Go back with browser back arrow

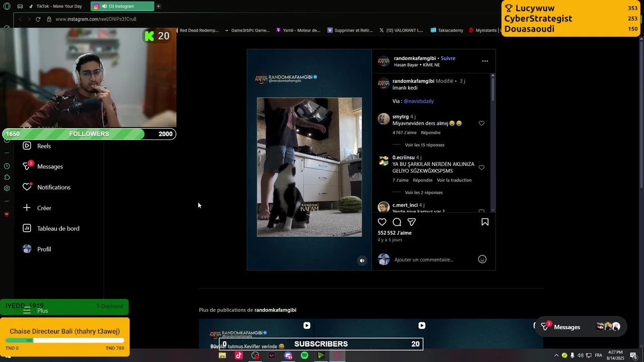click(x=20, y=19)
